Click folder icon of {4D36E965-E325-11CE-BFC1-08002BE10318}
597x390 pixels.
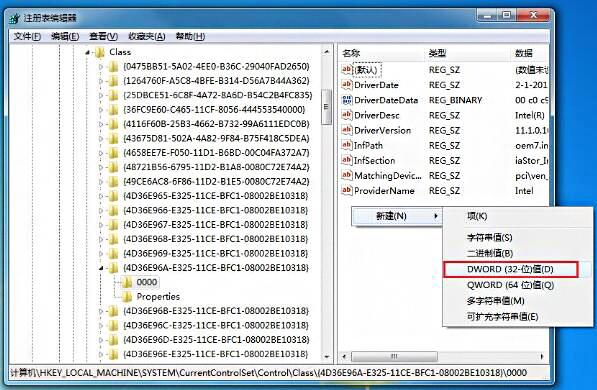113,196
